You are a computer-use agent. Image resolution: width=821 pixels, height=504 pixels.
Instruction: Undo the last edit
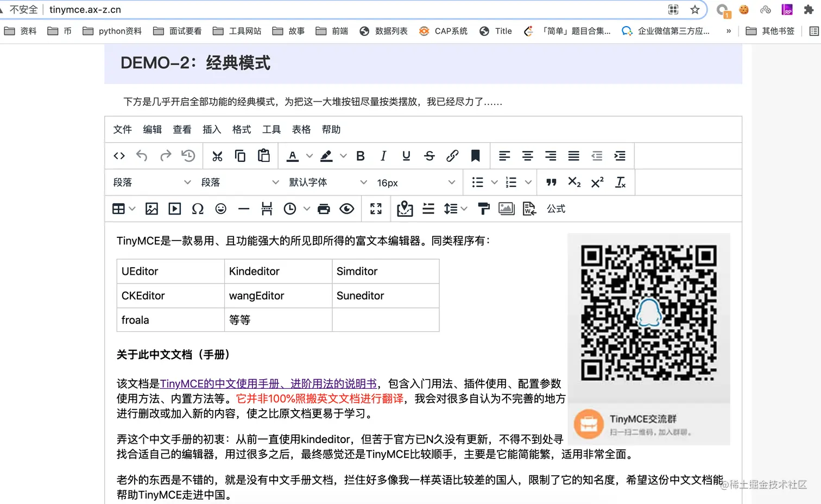[x=142, y=156]
